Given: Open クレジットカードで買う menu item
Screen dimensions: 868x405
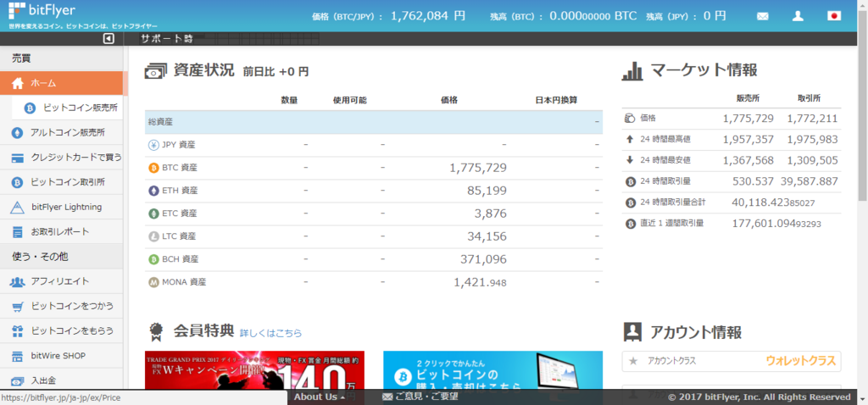Looking at the screenshot, I should click(x=61, y=158).
